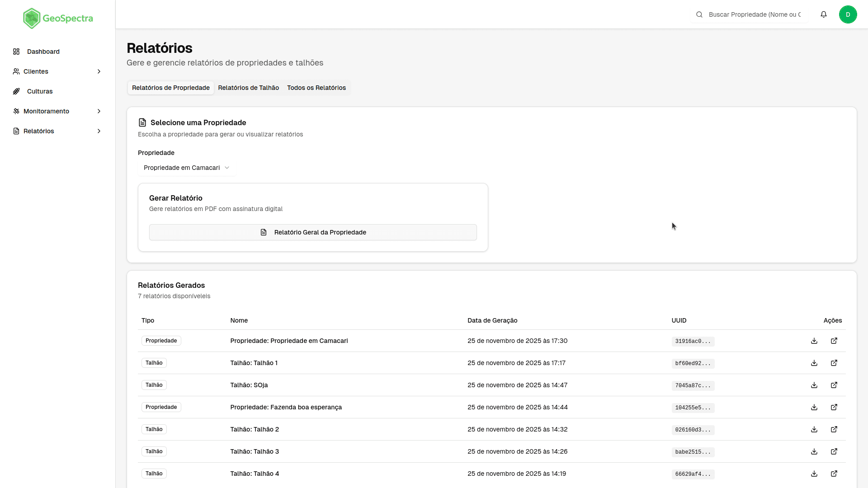This screenshot has height=488, width=868.
Task: Click the Buscar Propriedade search field
Action: pyautogui.click(x=754, y=14)
